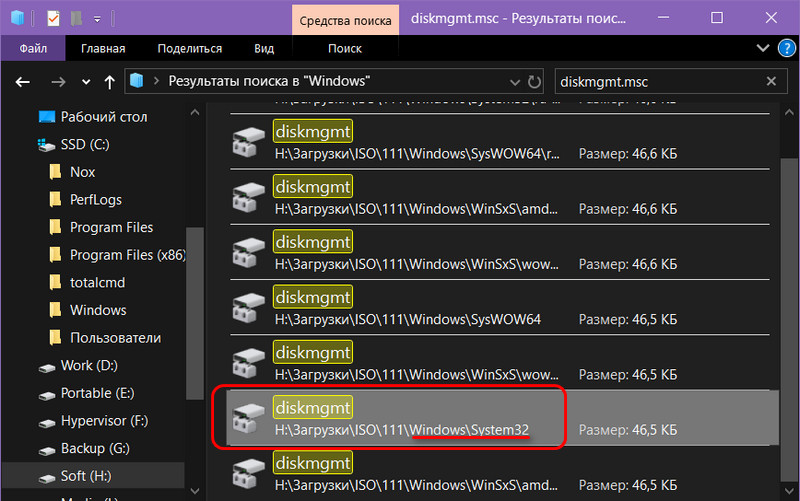
Task: Click icon of diskmgmt System32 result
Action: (x=248, y=418)
